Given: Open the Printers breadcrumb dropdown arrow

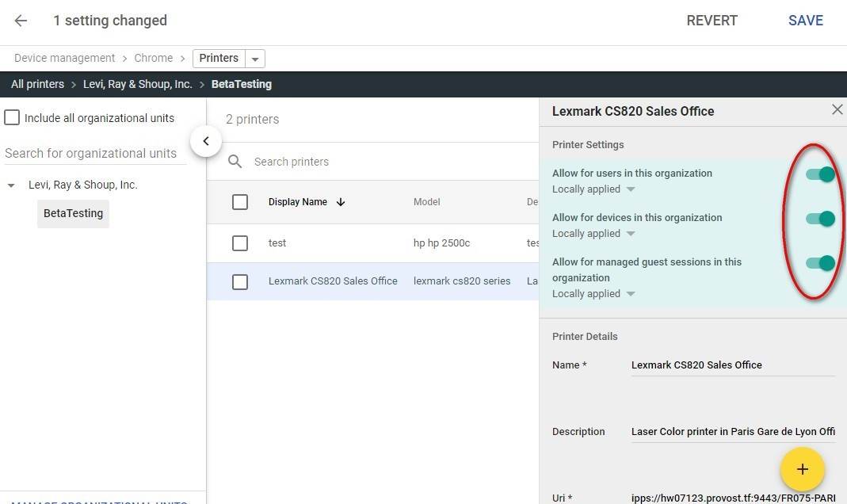Looking at the screenshot, I should coord(255,59).
